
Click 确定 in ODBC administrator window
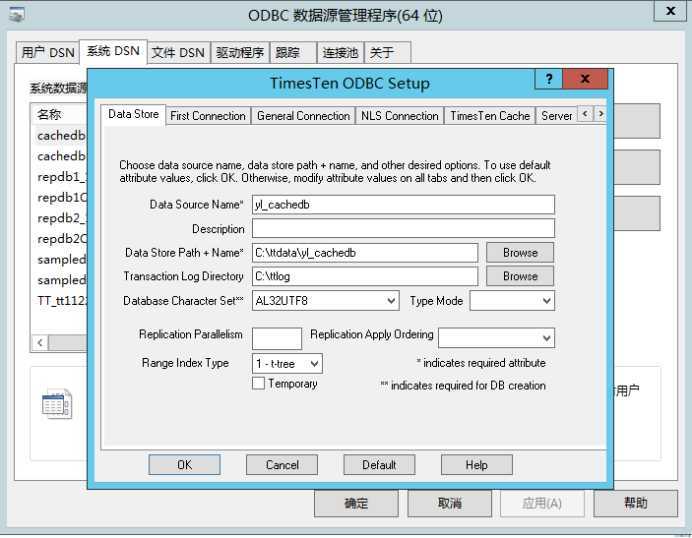(356, 503)
